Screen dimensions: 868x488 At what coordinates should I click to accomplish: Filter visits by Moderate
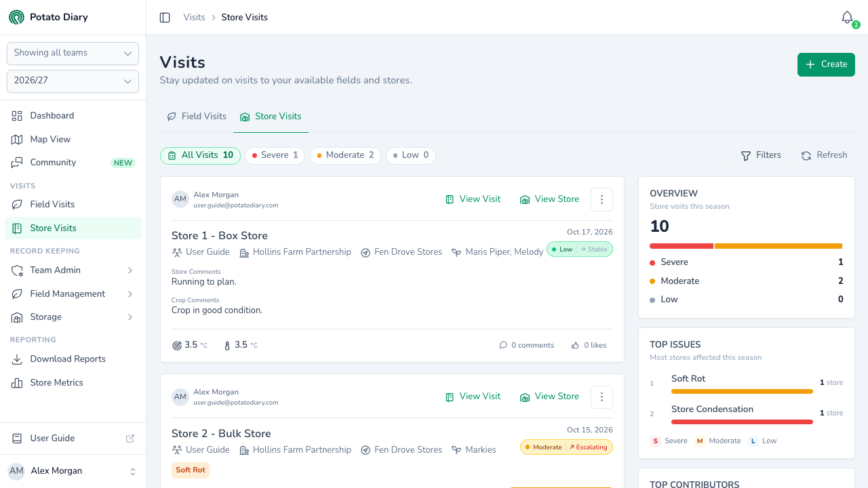point(345,156)
